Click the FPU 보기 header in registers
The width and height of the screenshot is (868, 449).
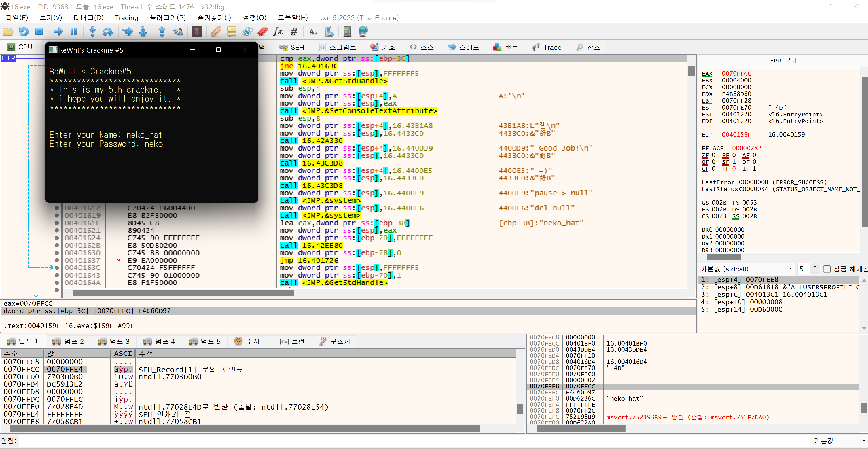pos(783,61)
